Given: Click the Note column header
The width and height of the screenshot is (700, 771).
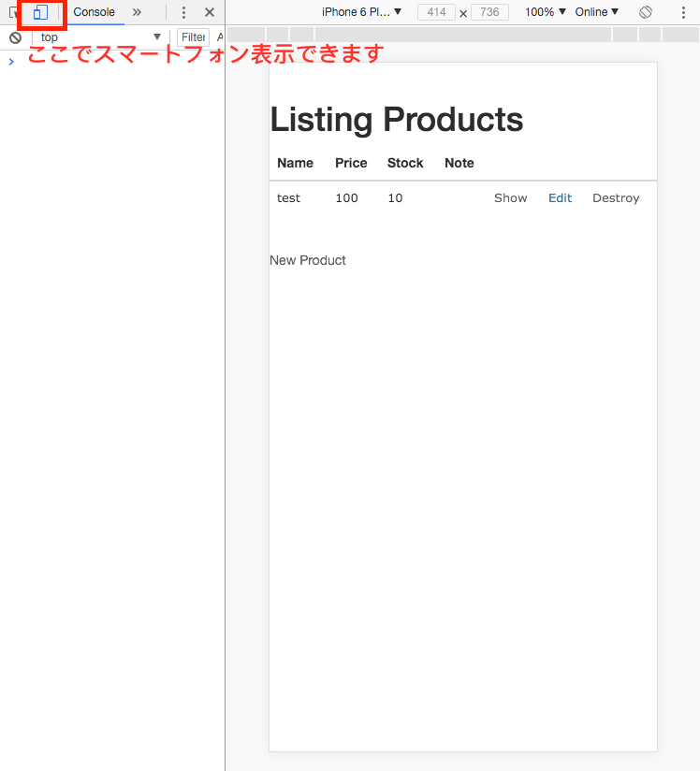Looking at the screenshot, I should pyautogui.click(x=459, y=163).
